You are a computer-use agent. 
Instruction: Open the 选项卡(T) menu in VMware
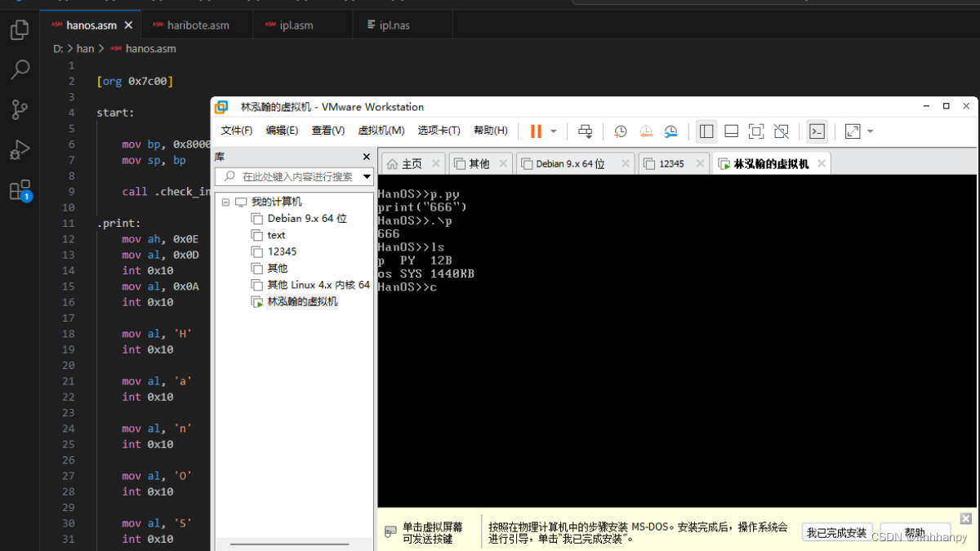[x=439, y=131]
